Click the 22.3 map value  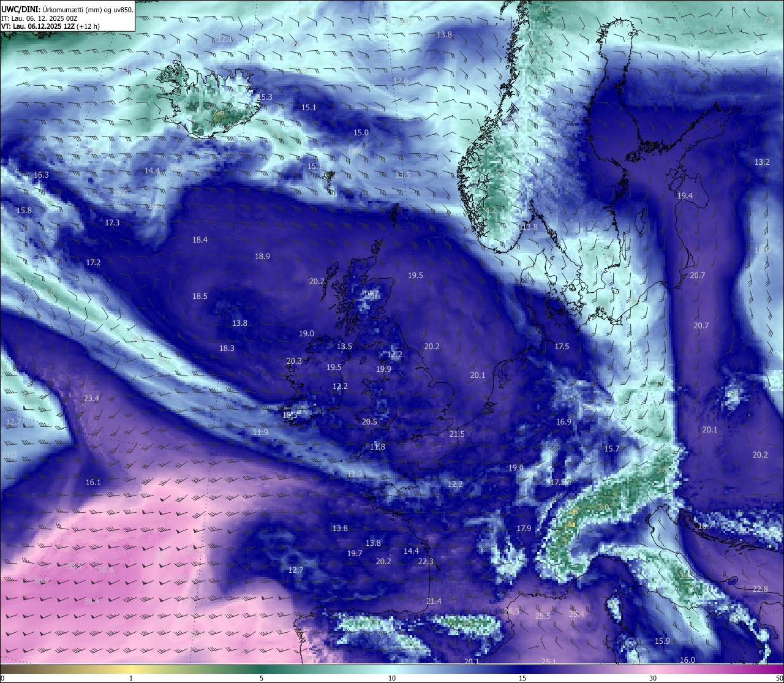click(426, 561)
